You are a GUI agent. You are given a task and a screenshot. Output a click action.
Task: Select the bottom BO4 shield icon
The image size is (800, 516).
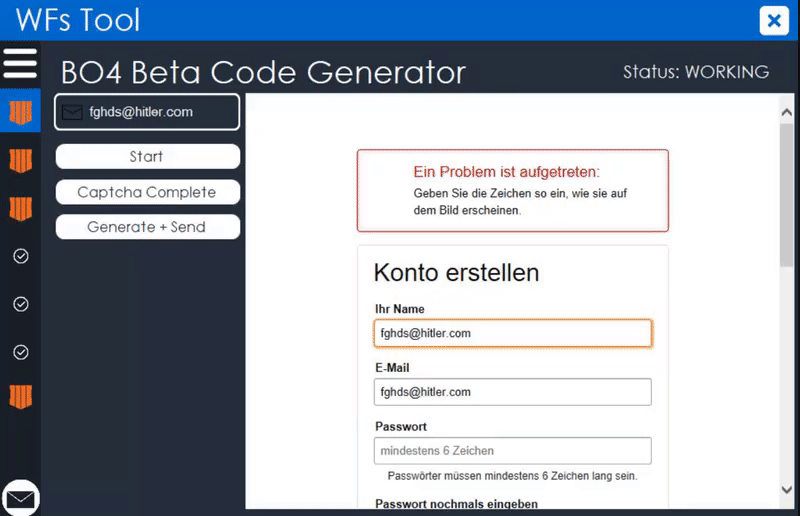[x=20, y=397]
